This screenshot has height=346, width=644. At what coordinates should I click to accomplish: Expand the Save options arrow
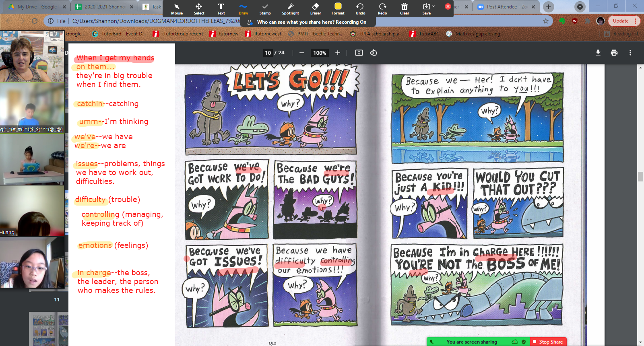tap(433, 6)
